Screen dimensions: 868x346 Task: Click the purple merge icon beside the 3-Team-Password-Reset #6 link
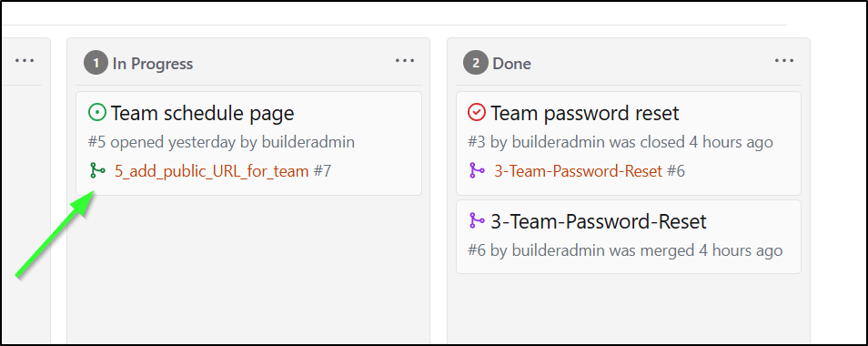pyautogui.click(x=477, y=171)
